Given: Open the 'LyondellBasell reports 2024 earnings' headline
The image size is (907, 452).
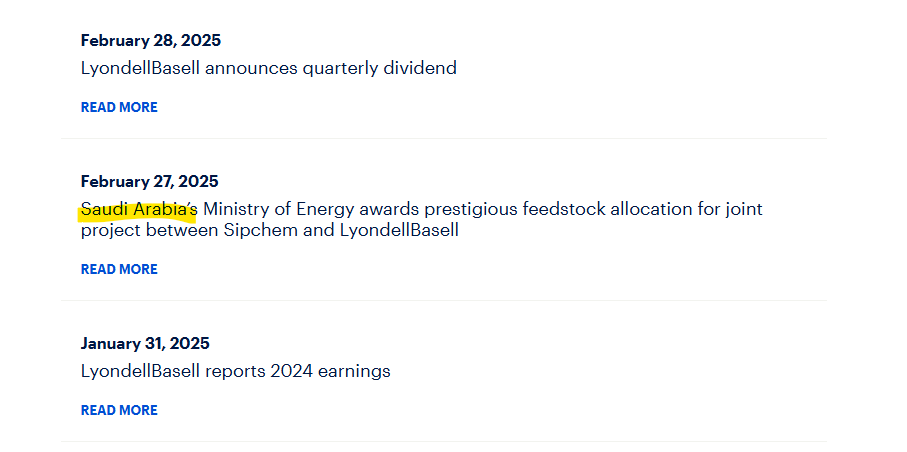Looking at the screenshot, I should click(236, 371).
